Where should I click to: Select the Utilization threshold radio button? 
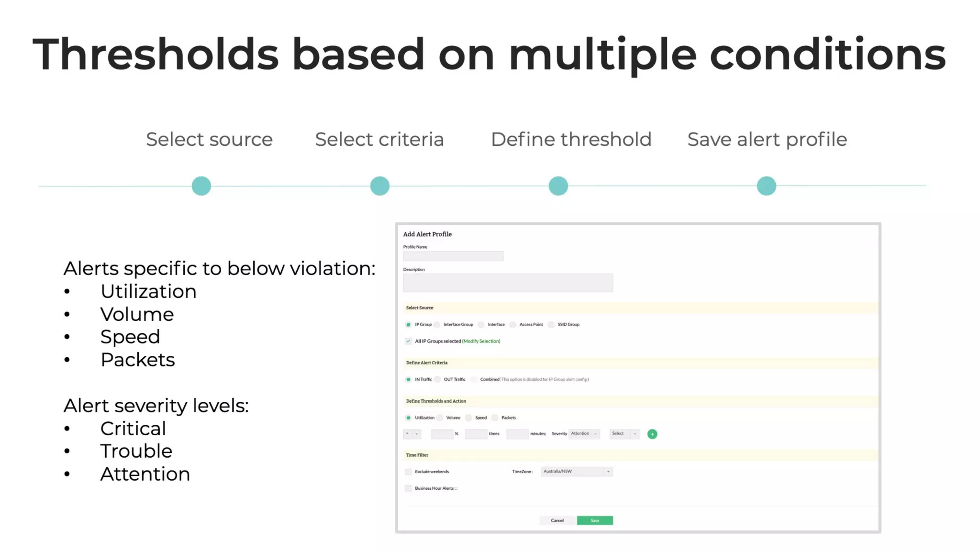coord(408,418)
